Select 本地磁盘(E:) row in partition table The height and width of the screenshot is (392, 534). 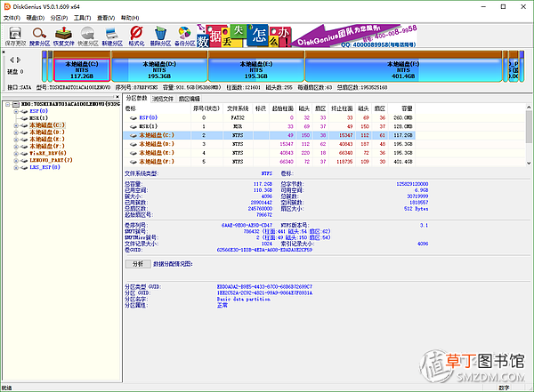point(269,153)
